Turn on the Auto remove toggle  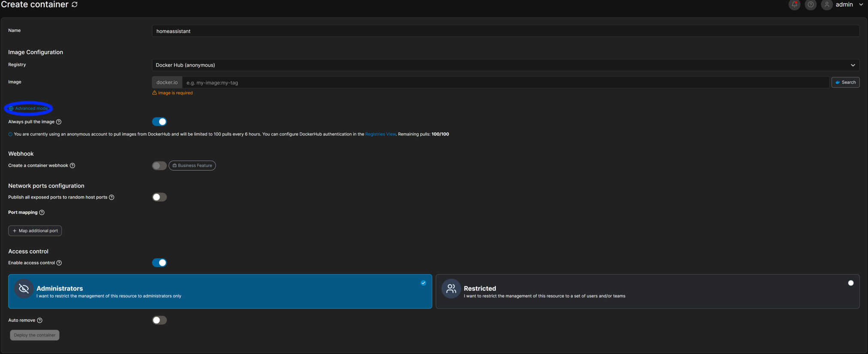point(159,321)
